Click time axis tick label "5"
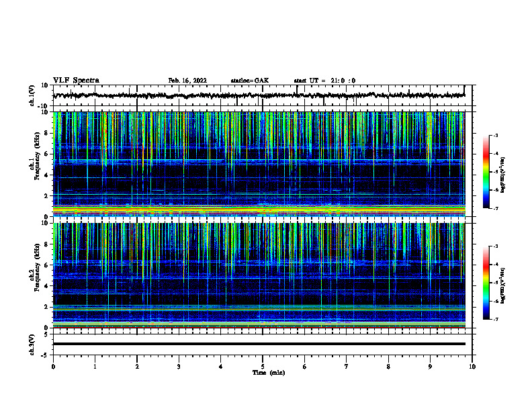 point(263,367)
